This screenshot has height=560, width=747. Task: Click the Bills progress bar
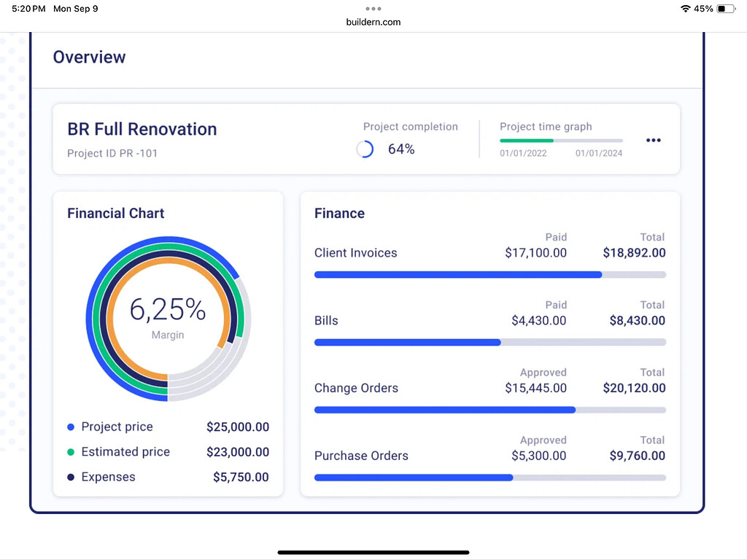[x=489, y=342]
